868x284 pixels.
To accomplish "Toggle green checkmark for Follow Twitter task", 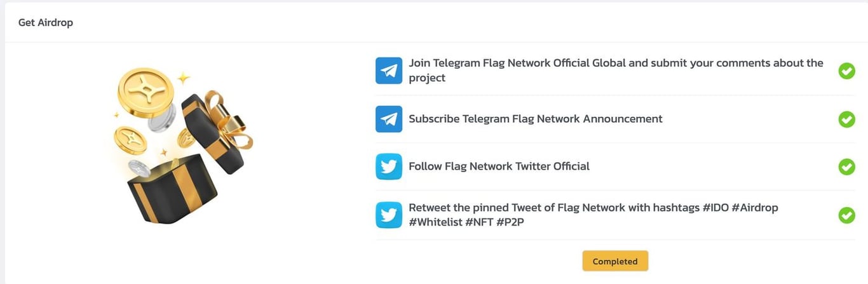I will [846, 166].
